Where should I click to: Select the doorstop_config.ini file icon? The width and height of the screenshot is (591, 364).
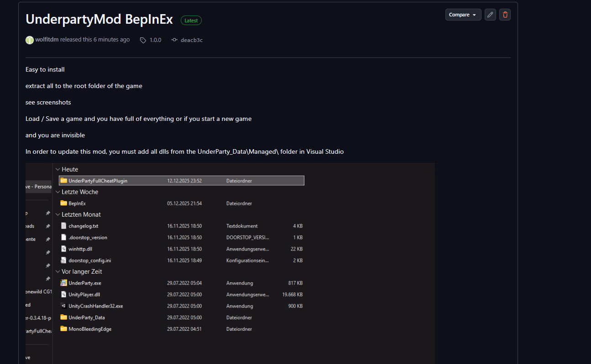64,260
